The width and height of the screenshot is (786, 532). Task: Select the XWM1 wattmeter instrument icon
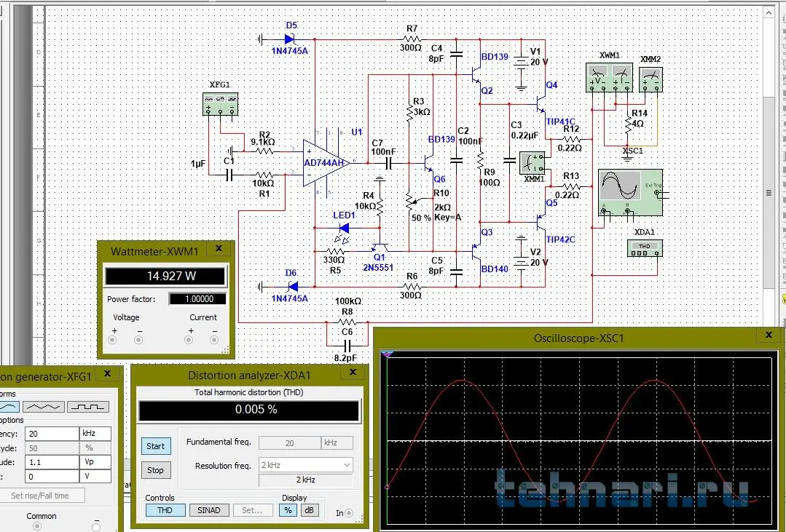pos(609,77)
